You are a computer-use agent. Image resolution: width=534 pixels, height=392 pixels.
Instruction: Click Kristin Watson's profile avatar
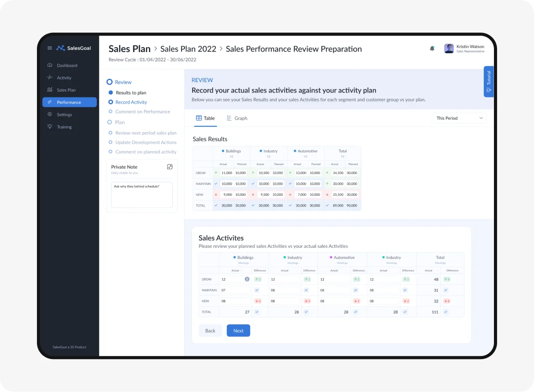pyautogui.click(x=449, y=48)
